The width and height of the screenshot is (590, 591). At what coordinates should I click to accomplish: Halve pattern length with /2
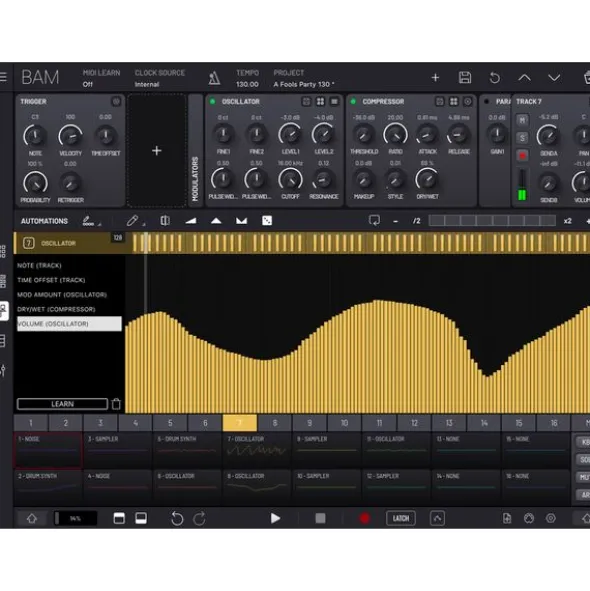click(x=416, y=221)
